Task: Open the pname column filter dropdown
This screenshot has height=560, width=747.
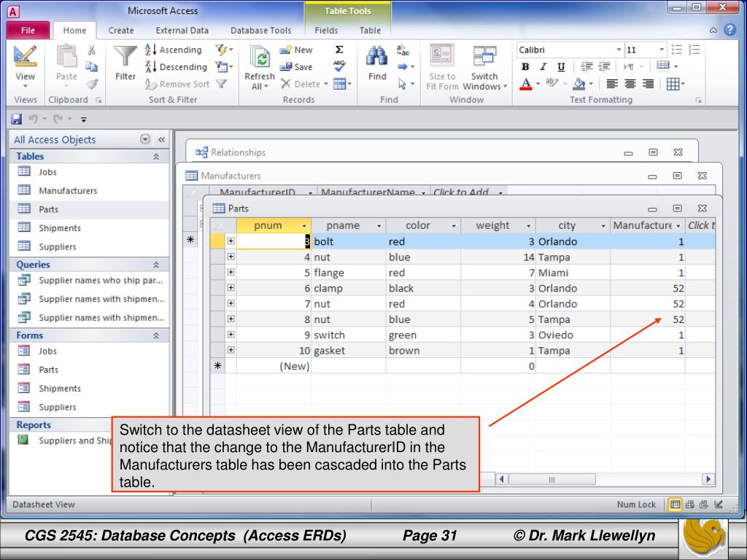Action: [379, 226]
